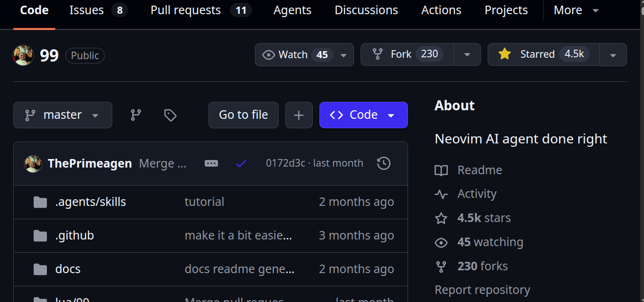
Task: Click folder icon beside .agents/skills
Action: click(40, 202)
